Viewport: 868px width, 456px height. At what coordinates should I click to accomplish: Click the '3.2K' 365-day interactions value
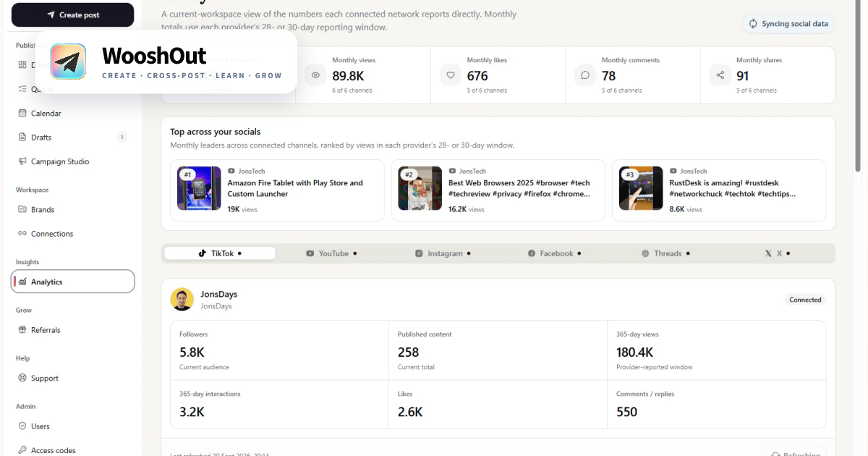pos(192,412)
